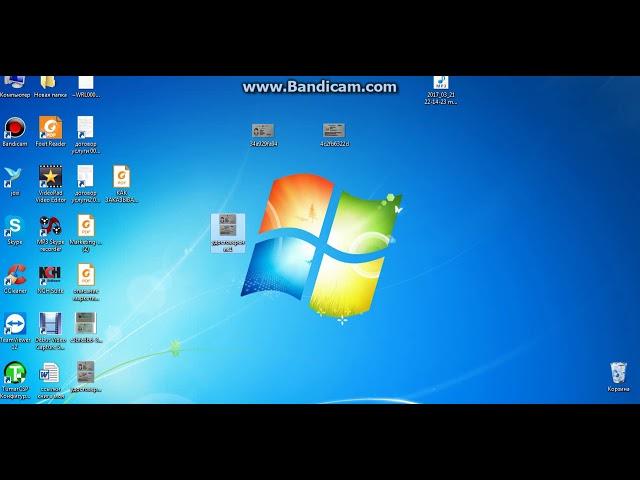
Task: Select the TeamViewer 12 shortcut
Action: pos(15,331)
